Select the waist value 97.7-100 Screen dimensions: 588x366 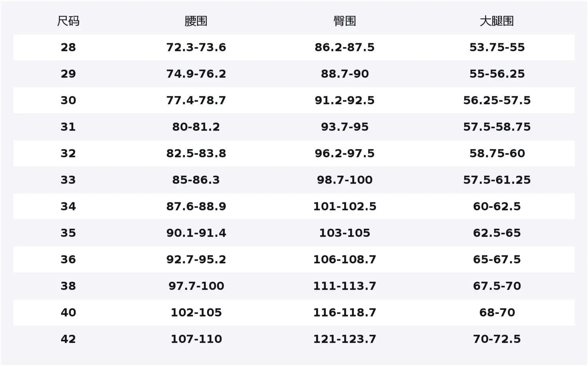196,286
